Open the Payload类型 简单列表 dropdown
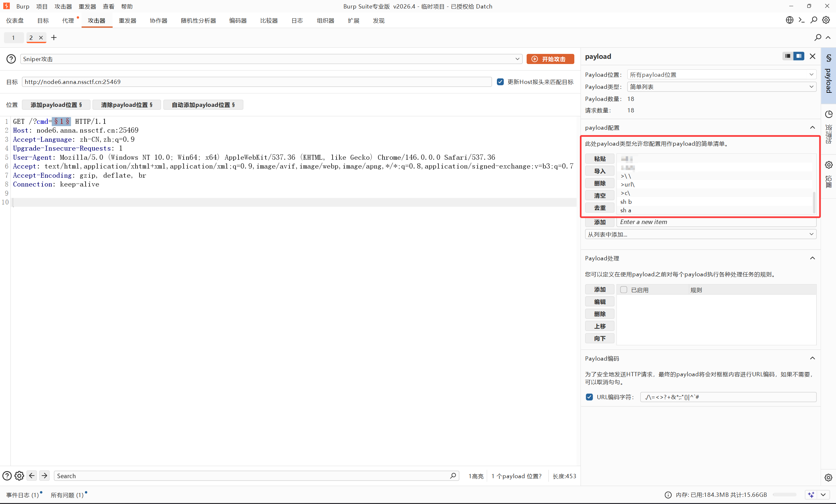 click(x=722, y=87)
